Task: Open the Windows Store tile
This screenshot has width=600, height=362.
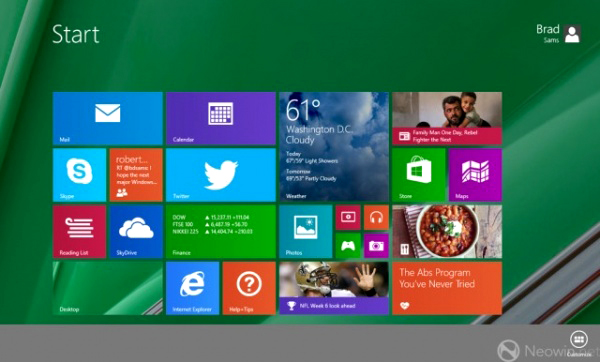Action: click(419, 175)
